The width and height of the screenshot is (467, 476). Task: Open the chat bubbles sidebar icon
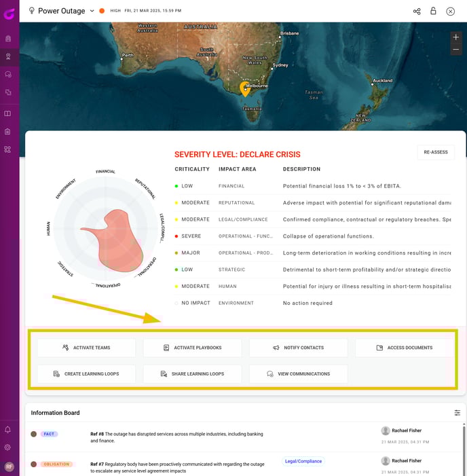(8, 75)
